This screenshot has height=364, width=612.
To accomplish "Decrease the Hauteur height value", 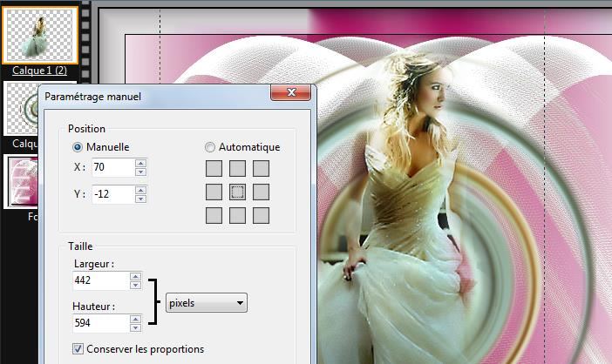I will point(135,328).
